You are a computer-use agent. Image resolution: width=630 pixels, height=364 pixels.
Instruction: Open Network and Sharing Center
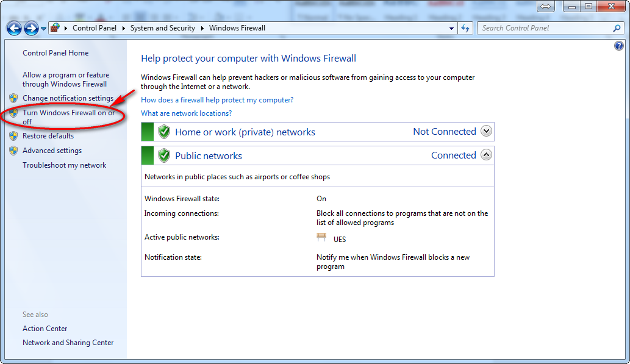pyautogui.click(x=68, y=342)
